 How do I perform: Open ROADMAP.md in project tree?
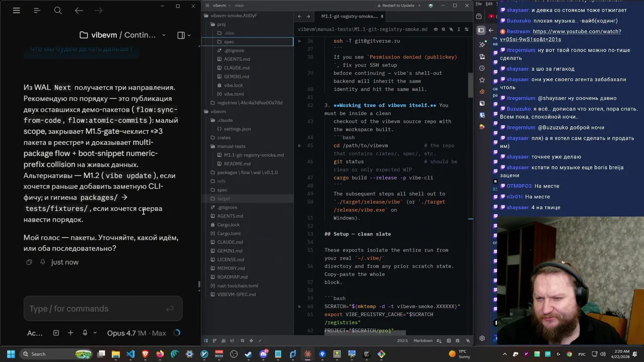tap(232, 277)
